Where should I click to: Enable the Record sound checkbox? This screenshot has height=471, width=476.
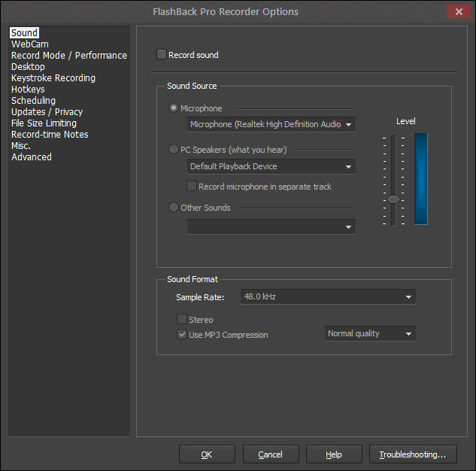point(162,54)
